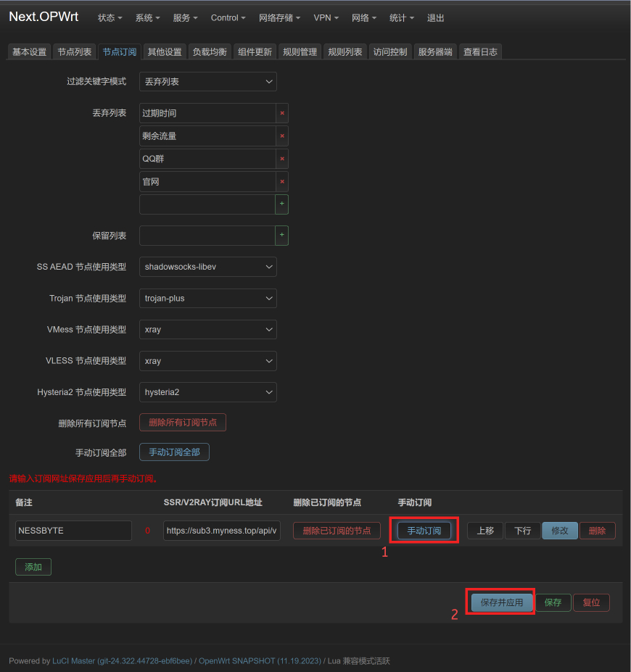Open the 过滤关键字模式 dropdown

coord(207,82)
